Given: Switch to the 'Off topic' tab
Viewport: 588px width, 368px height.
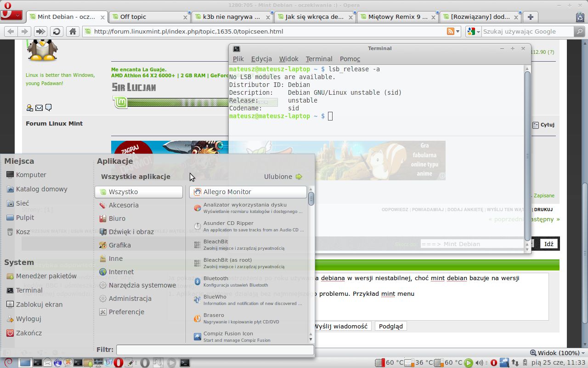Looking at the screenshot, I should point(150,17).
